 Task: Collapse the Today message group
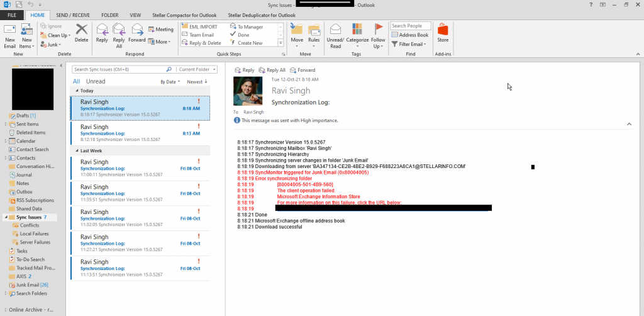coord(77,91)
